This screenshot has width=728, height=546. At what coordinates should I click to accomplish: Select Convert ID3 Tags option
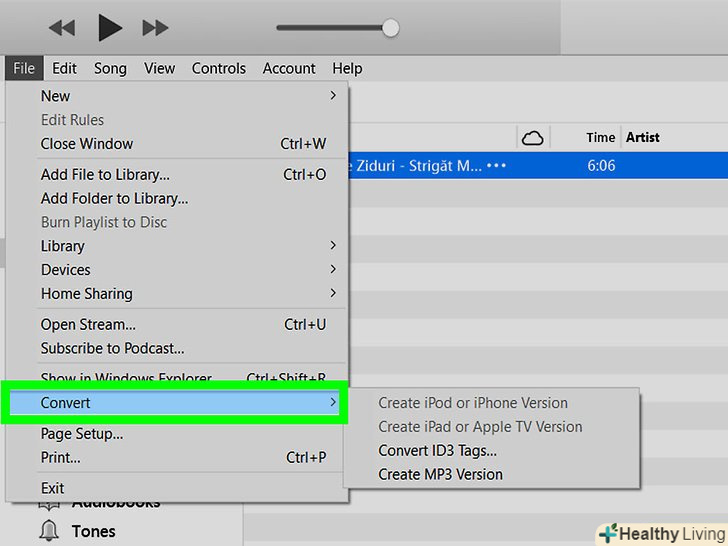pos(491,450)
